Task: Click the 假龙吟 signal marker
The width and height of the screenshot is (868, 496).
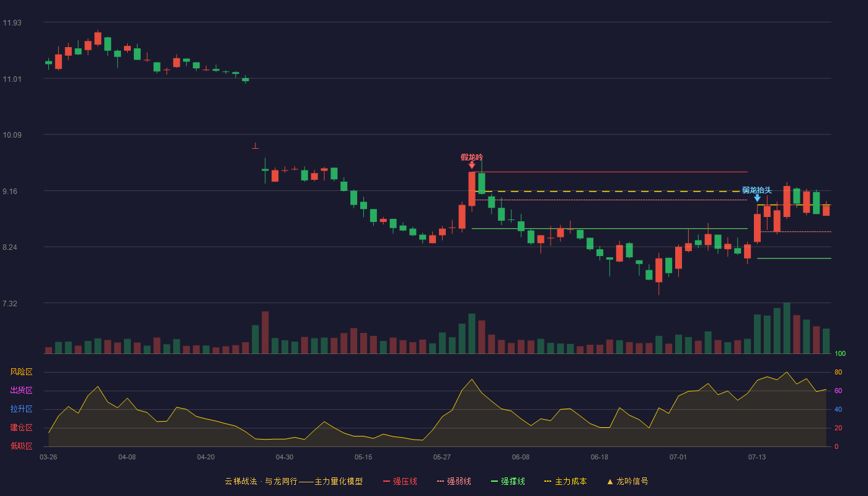Action: (x=472, y=157)
